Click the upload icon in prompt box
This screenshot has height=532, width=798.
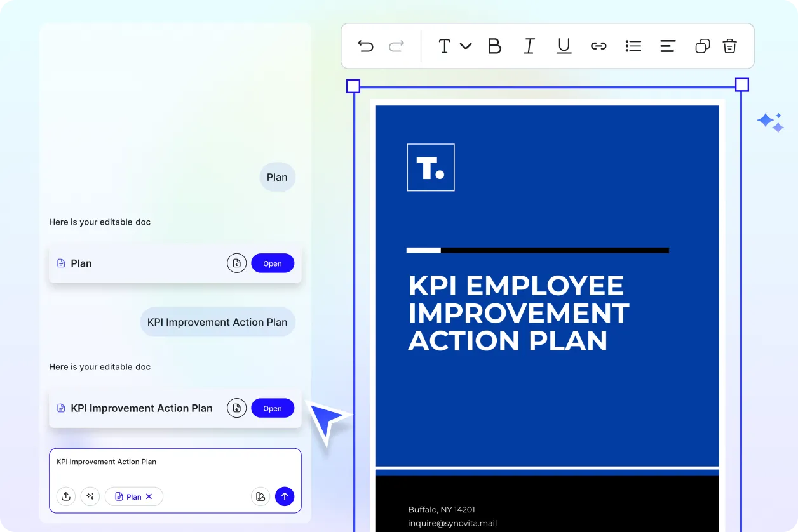pyautogui.click(x=66, y=496)
